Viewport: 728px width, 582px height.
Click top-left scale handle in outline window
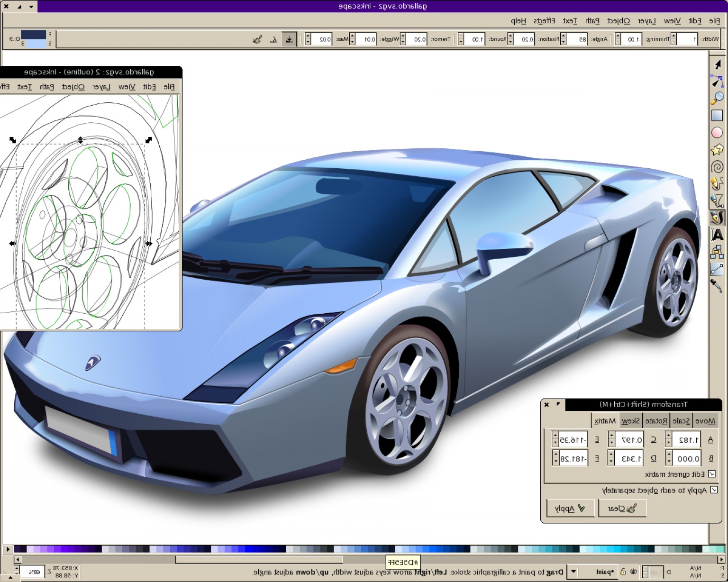tap(13, 140)
